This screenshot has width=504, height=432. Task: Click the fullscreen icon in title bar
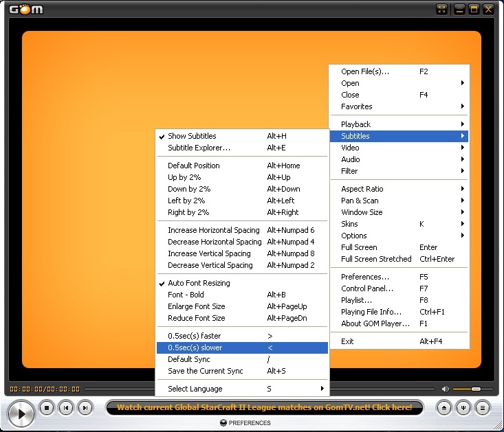coord(442,9)
